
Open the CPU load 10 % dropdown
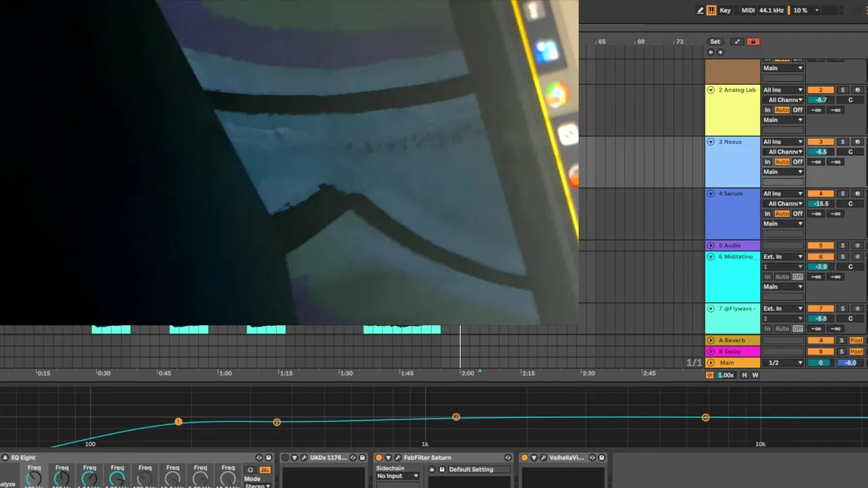pos(806,10)
